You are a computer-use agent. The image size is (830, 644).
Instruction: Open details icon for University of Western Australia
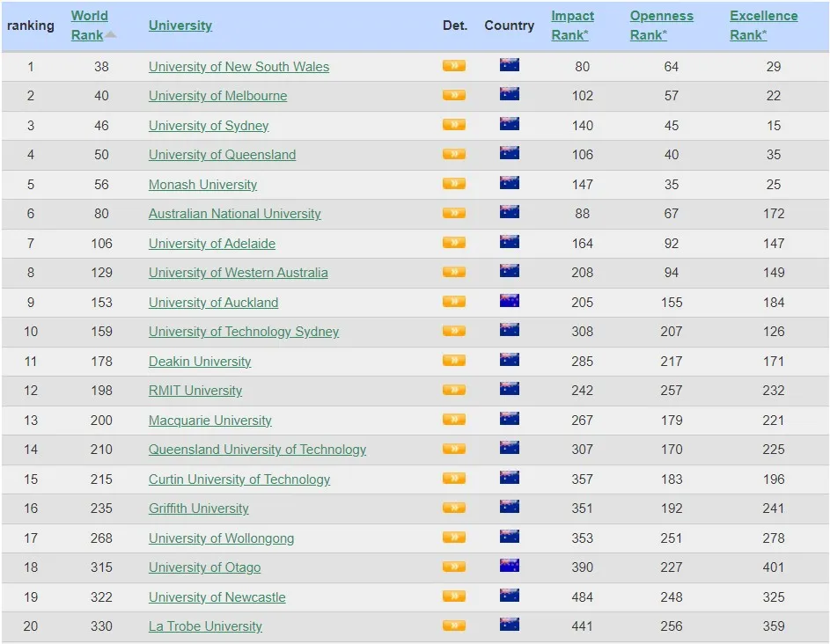click(x=454, y=272)
